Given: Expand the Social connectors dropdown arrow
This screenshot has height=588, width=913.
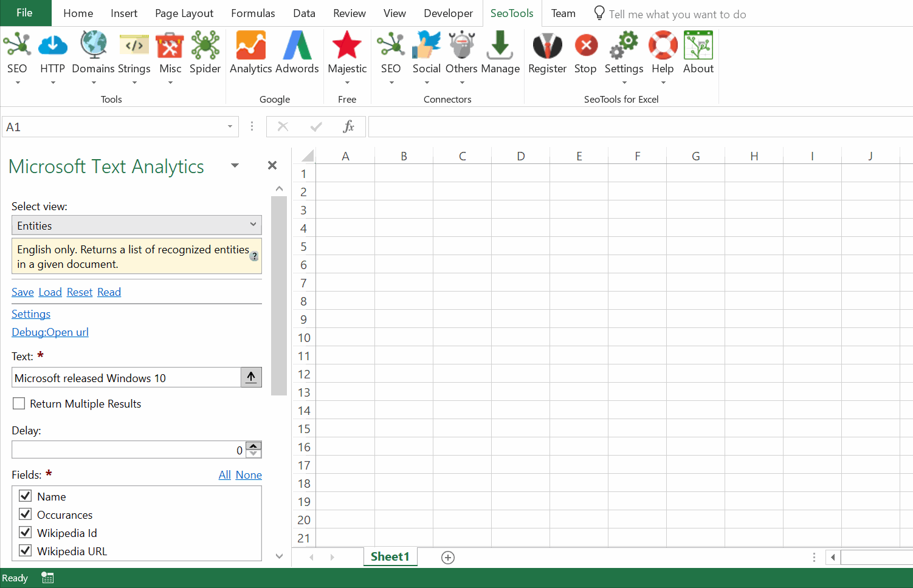Looking at the screenshot, I should [x=427, y=83].
